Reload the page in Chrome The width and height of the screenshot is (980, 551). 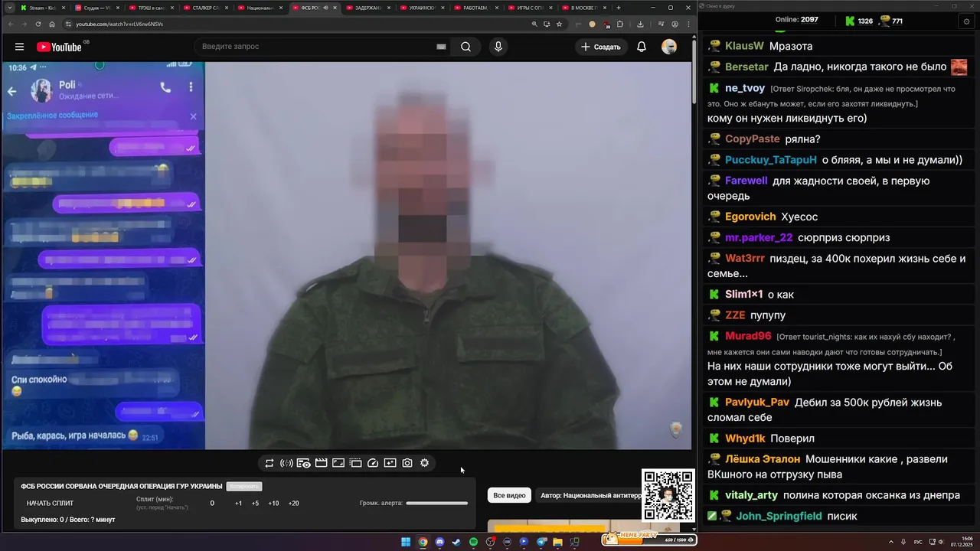38,24
